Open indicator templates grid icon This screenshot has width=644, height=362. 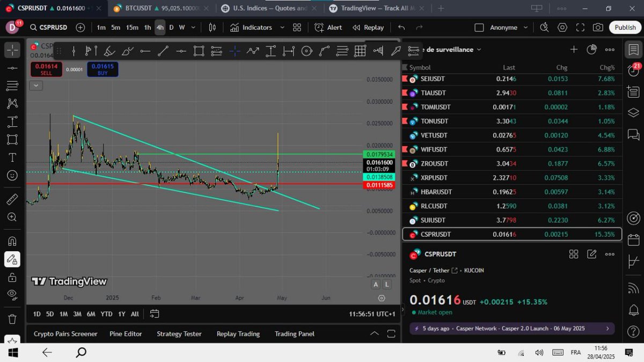(297, 27)
